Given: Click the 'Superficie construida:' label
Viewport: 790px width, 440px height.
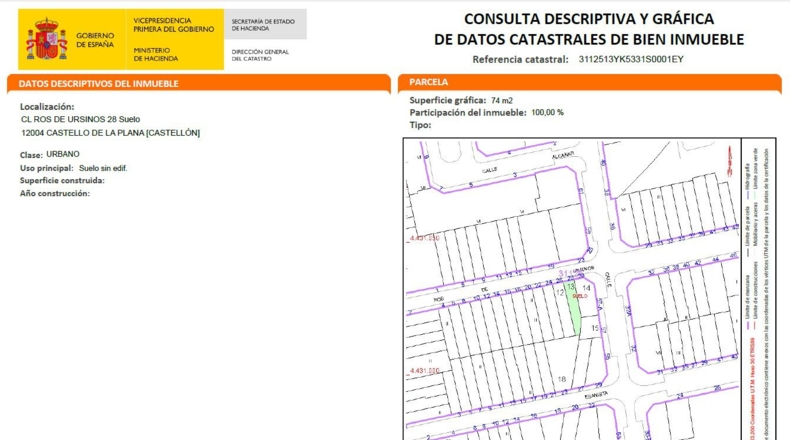Looking at the screenshot, I should tap(62, 180).
